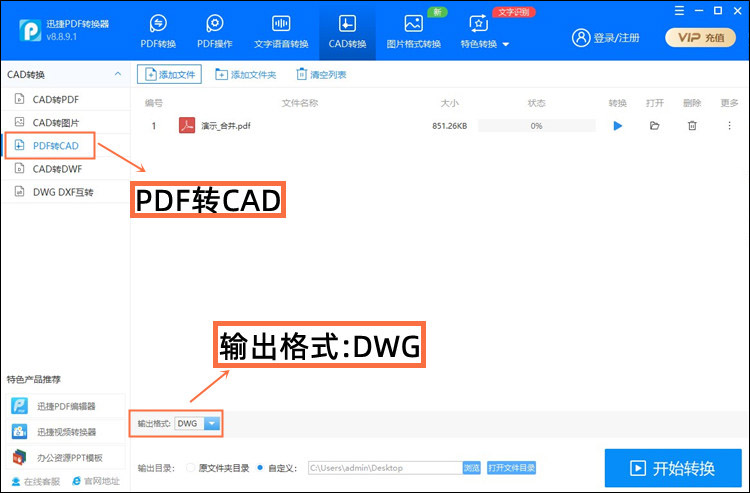Select file name 演示_合并.pdf
This screenshot has width=750, height=493.
[225, 126]
